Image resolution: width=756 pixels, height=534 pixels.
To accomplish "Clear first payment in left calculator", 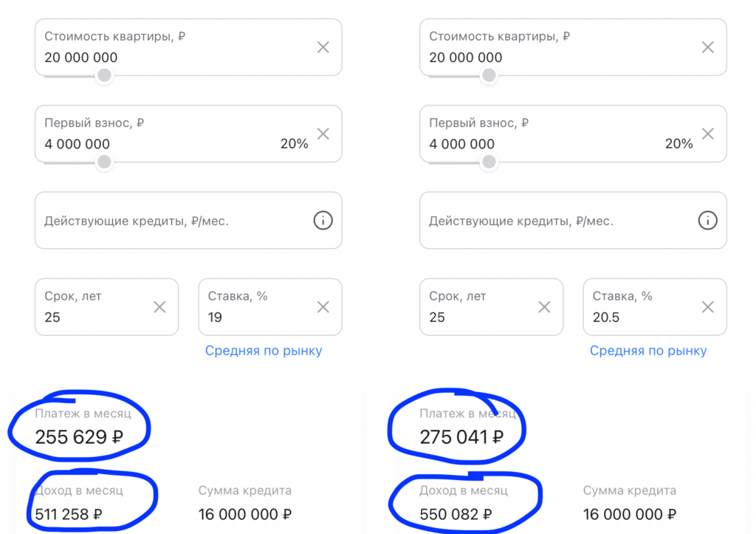I will click(323, 134).
